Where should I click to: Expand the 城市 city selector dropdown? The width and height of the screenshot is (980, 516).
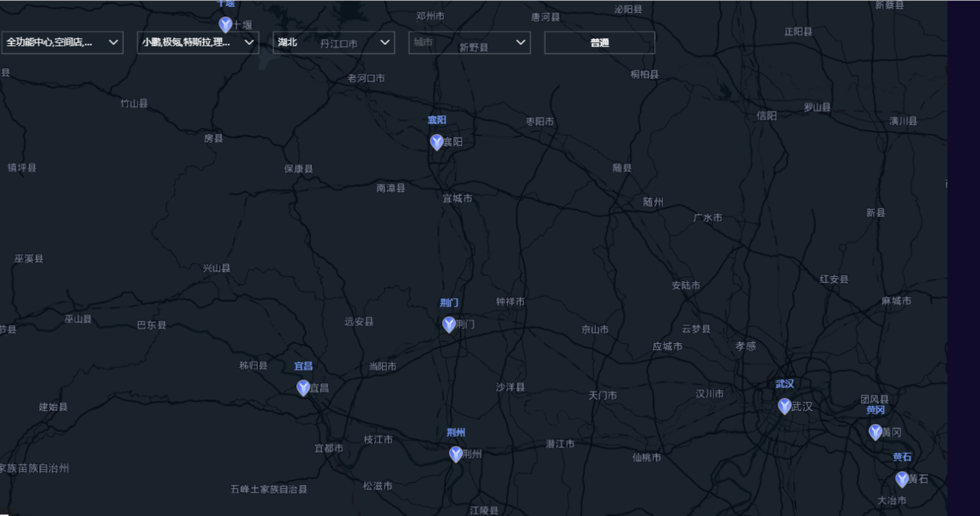[470, 43]
